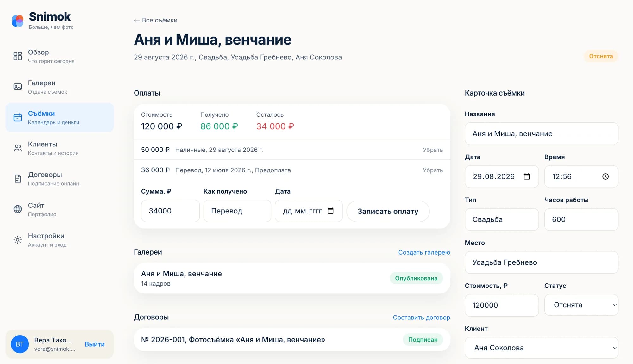Viewport: 633px width, 364px height.
Task: Click the Название field in Карточка съёмки
Action: point(542,134)
